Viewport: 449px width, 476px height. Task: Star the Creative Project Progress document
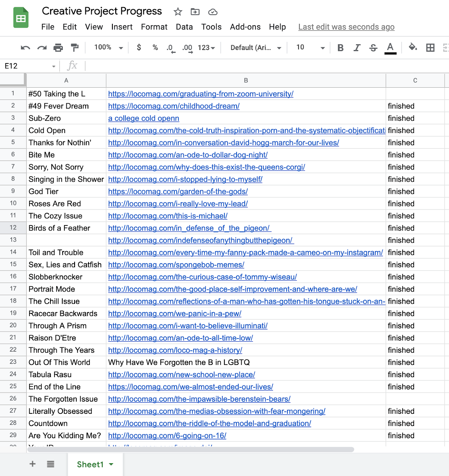(178, 12)
